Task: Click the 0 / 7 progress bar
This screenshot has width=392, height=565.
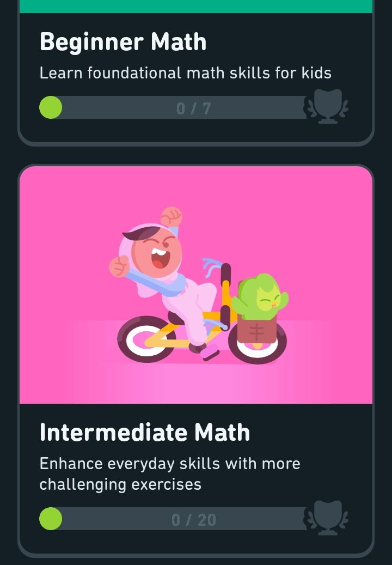Action: [173, 107]
